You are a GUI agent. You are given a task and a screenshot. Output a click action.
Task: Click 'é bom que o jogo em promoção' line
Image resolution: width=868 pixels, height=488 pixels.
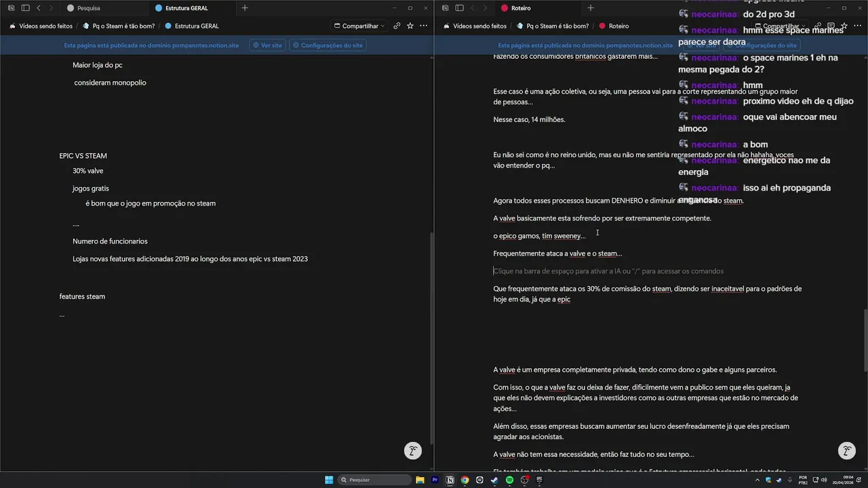[151, 203]
